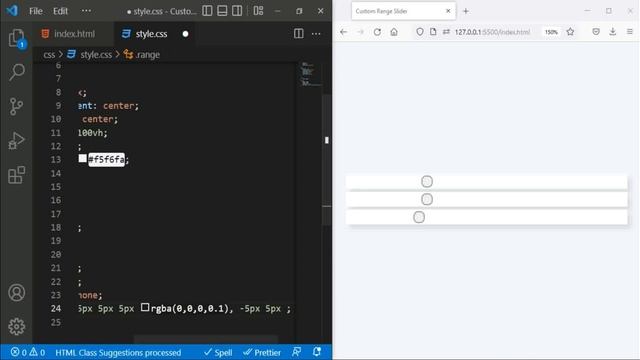
Task: Bookmark this page with star icon
Action: 570,32
